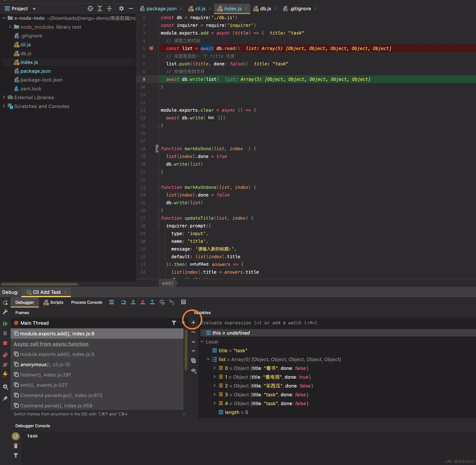Expand External Libraries node

(x=4, y=97)
